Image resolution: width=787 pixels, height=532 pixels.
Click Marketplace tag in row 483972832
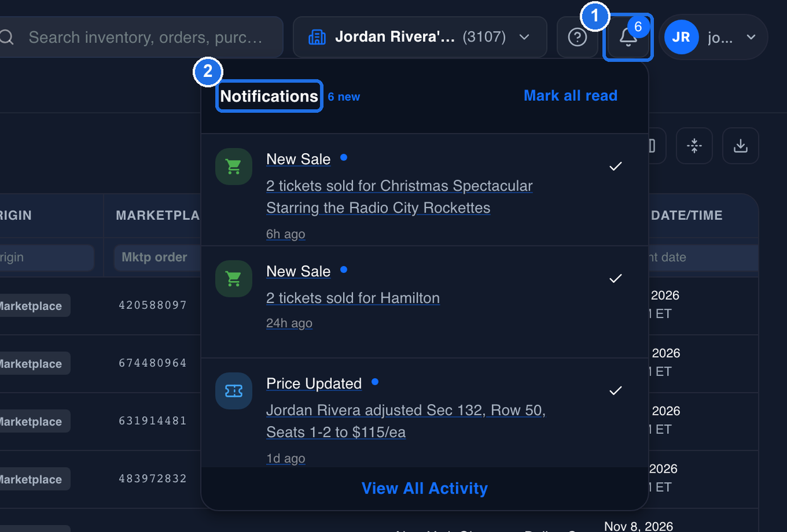[x=34, y=479]
